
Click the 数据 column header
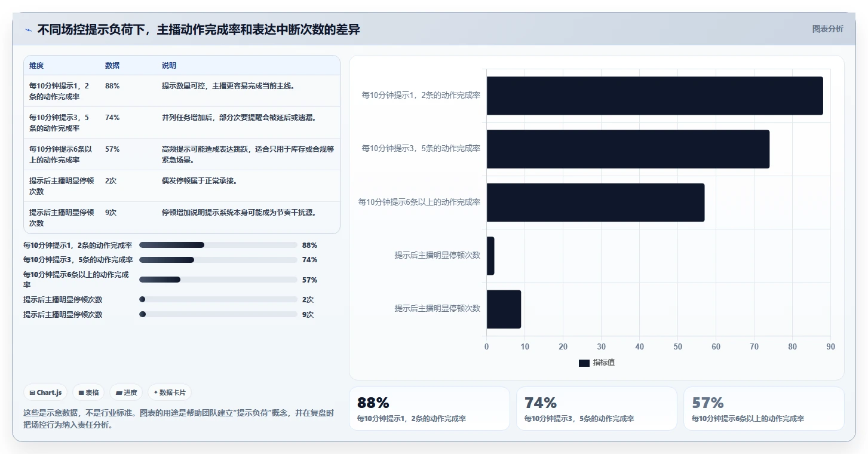112,66
